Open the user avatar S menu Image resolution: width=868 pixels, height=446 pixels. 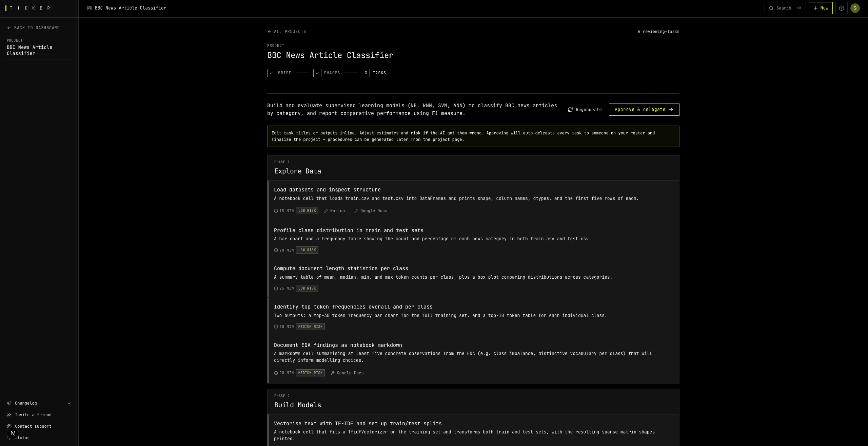pyautogui.click(x=855, y=8)
